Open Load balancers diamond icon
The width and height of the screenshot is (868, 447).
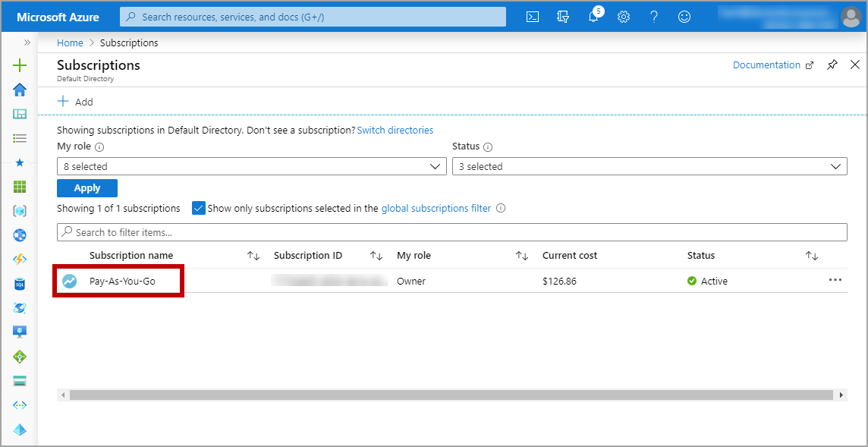coord(20,357)
